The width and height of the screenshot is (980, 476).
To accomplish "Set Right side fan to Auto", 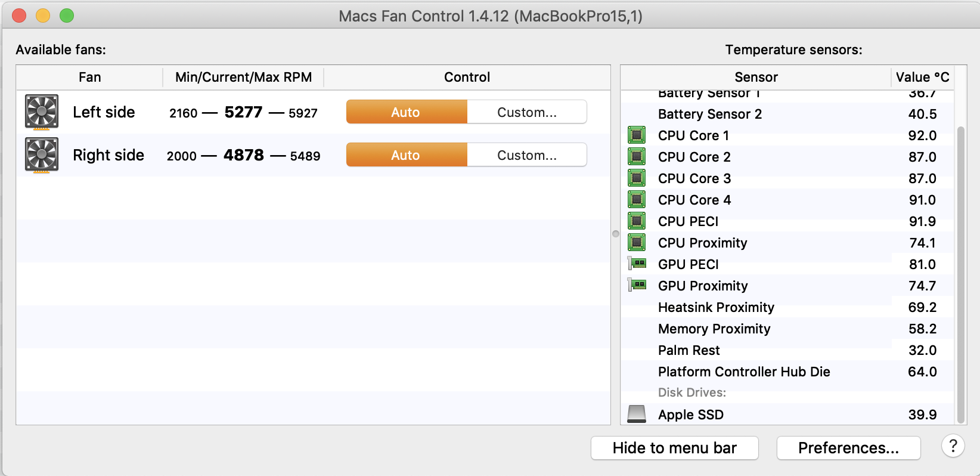I will pyautogui.click(x=406, y=155).
